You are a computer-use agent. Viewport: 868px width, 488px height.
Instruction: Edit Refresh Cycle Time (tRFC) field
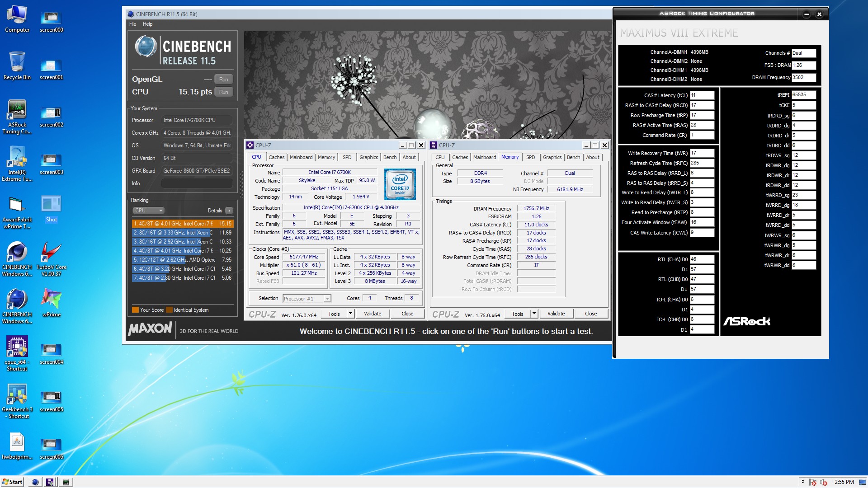[702, 163]
